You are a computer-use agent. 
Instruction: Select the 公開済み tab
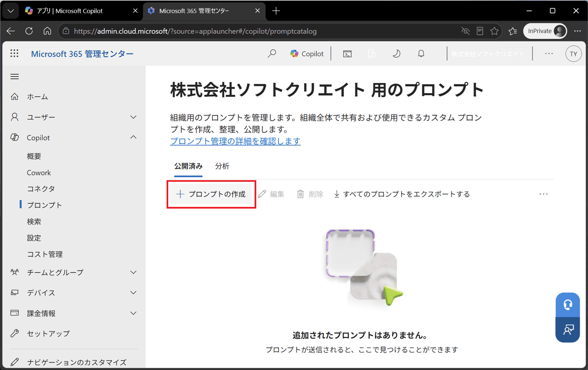point(188,166)
